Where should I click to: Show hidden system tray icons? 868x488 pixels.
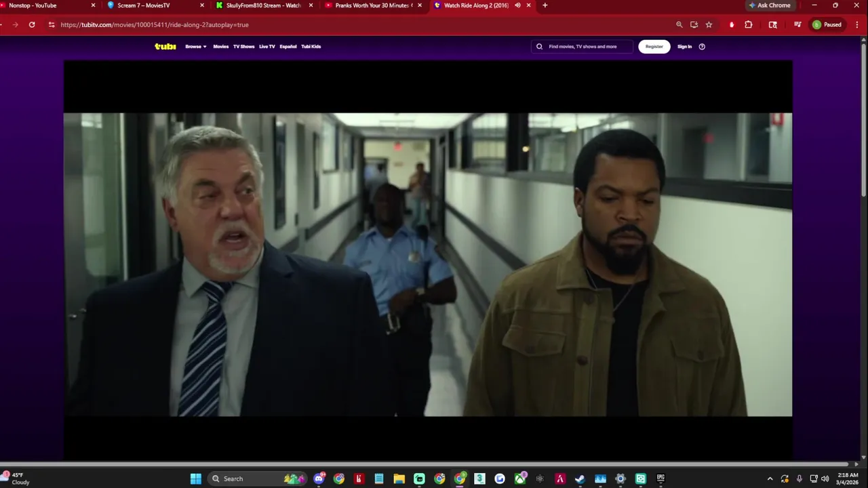point(770,479)
